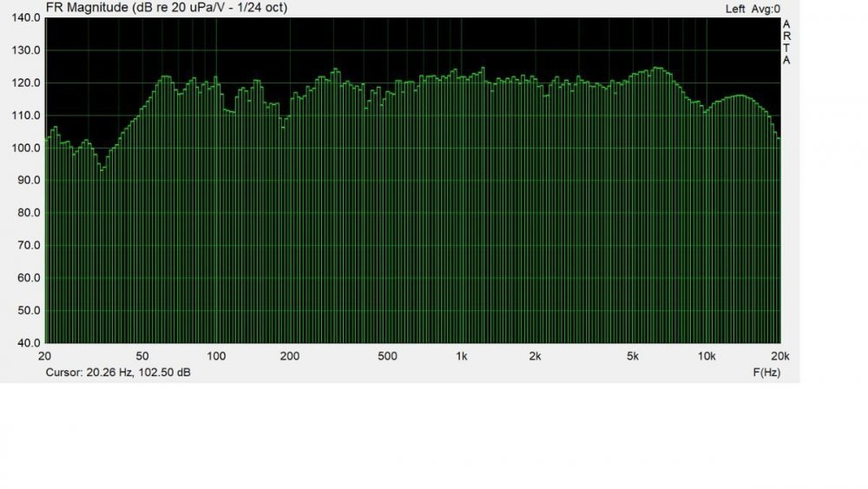This screenshot has height=489, width=868.
Task: Click the cursor readout showing 20.26 Hz
Action: tap(118, 371)
